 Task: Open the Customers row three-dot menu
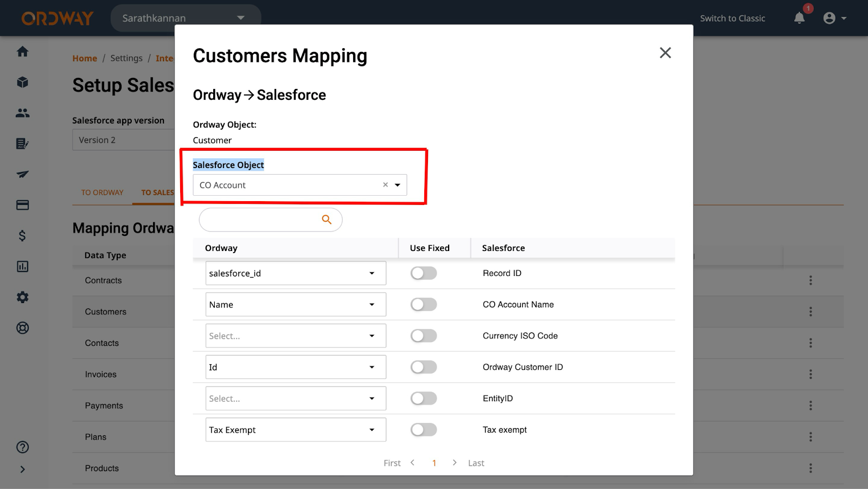coord(810,312)
